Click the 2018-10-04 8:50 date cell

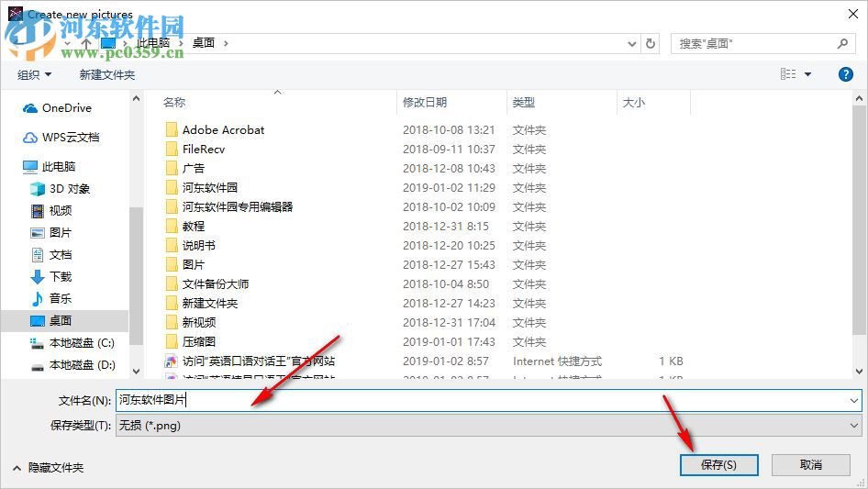(x=446, y=284)
